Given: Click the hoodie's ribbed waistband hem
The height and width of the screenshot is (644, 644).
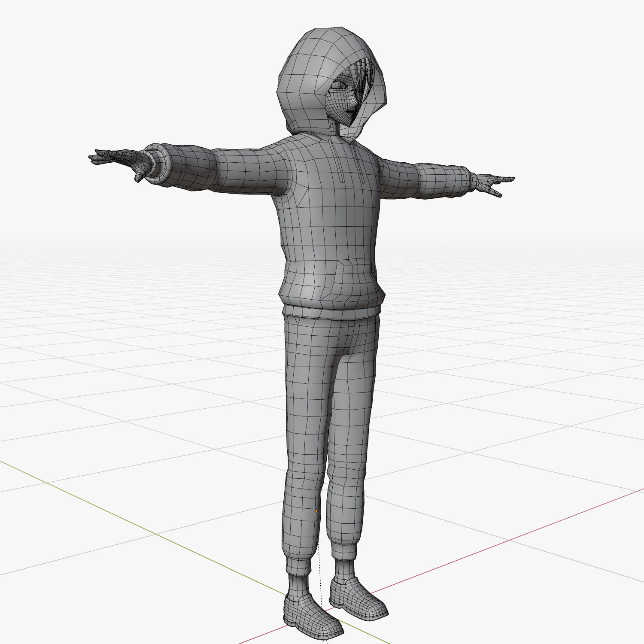Looking at the screenshot, I should [331, 312].
